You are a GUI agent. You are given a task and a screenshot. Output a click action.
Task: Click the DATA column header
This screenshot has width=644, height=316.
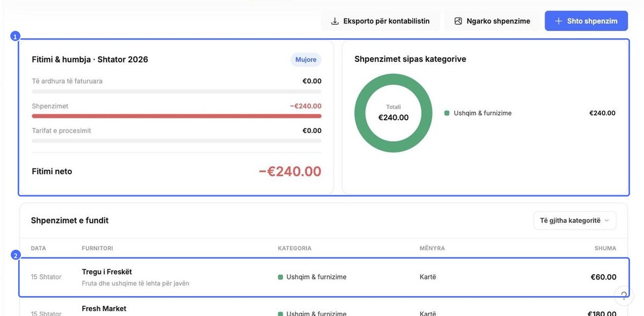38,248
